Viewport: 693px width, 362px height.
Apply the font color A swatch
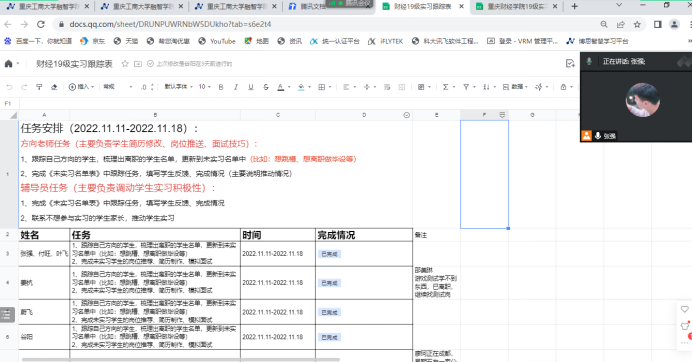[281, 87]
